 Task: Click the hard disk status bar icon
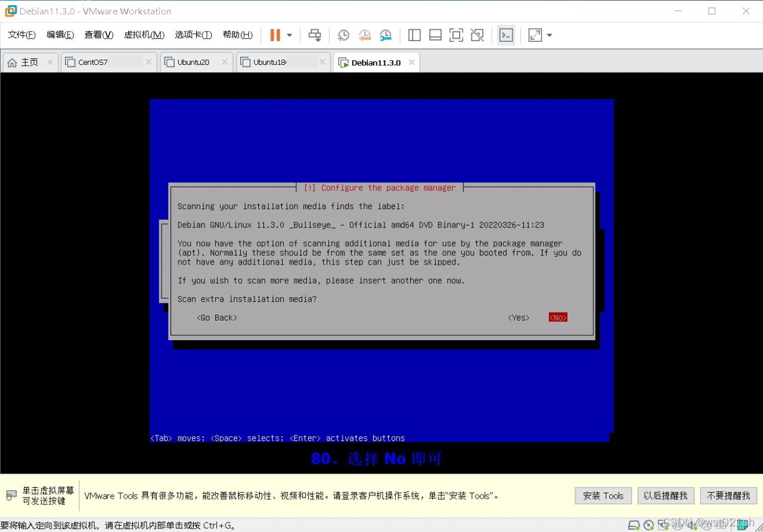pyautogui.click(x=634, y=525)
